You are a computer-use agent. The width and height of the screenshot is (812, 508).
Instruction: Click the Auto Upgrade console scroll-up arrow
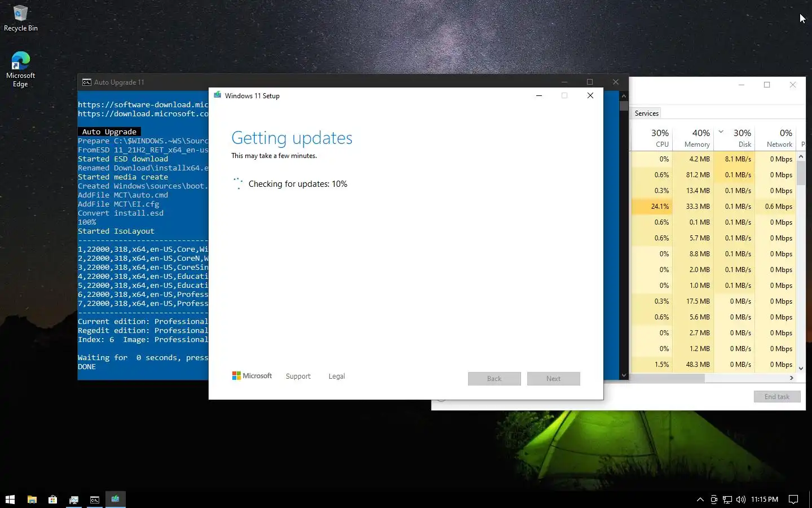[624, 96]
